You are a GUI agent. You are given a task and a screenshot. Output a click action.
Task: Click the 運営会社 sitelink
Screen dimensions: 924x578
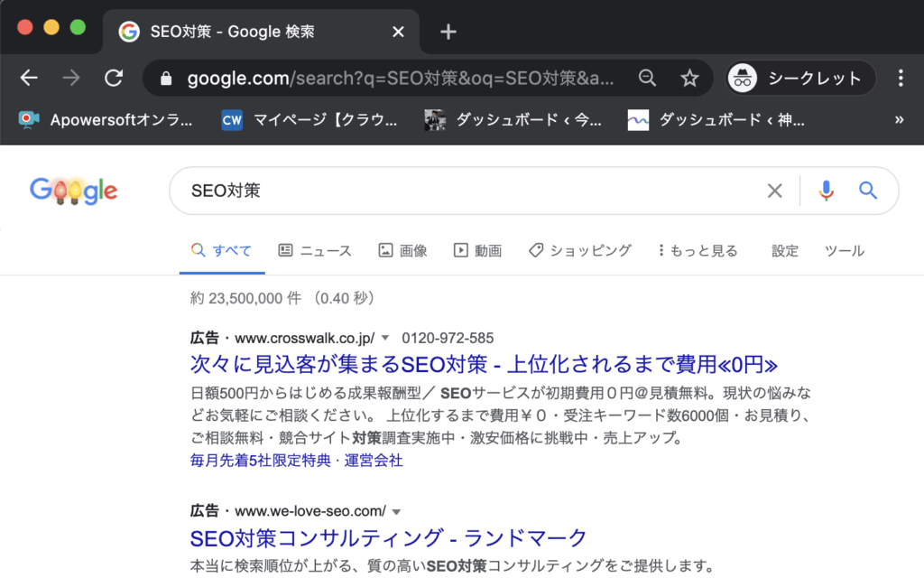374,460
